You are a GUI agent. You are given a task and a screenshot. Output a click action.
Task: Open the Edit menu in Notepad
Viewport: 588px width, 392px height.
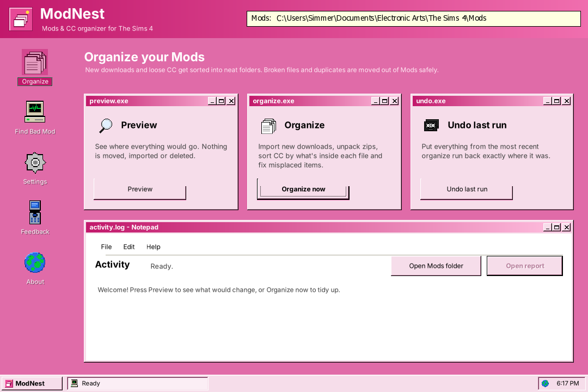click(x=128, y=247)
